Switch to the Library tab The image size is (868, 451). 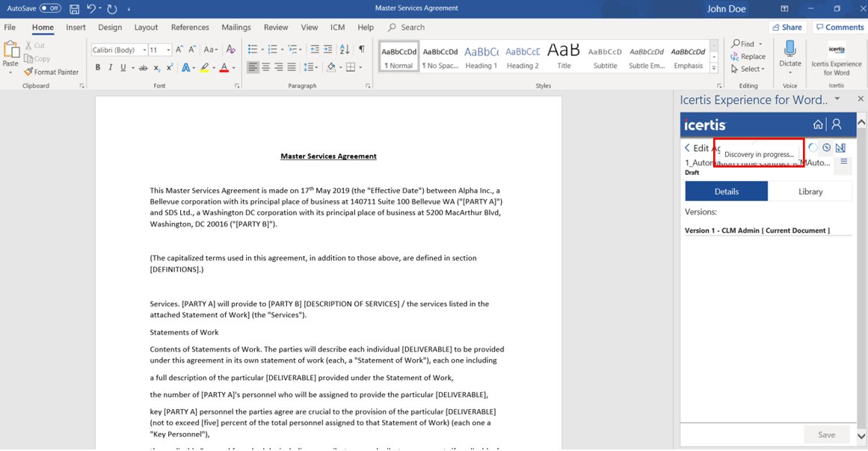tap(810, 191)
